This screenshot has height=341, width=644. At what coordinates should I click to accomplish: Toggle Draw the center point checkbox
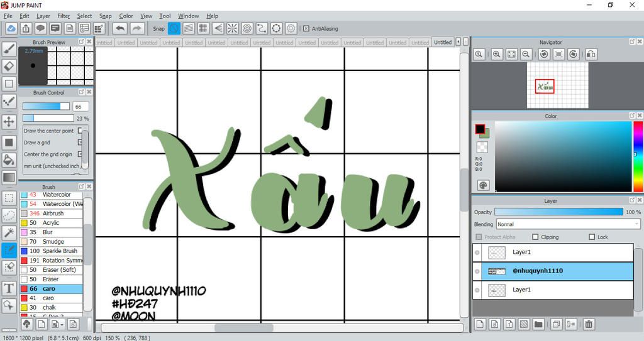pyautogui.click(x=80, y=131)
